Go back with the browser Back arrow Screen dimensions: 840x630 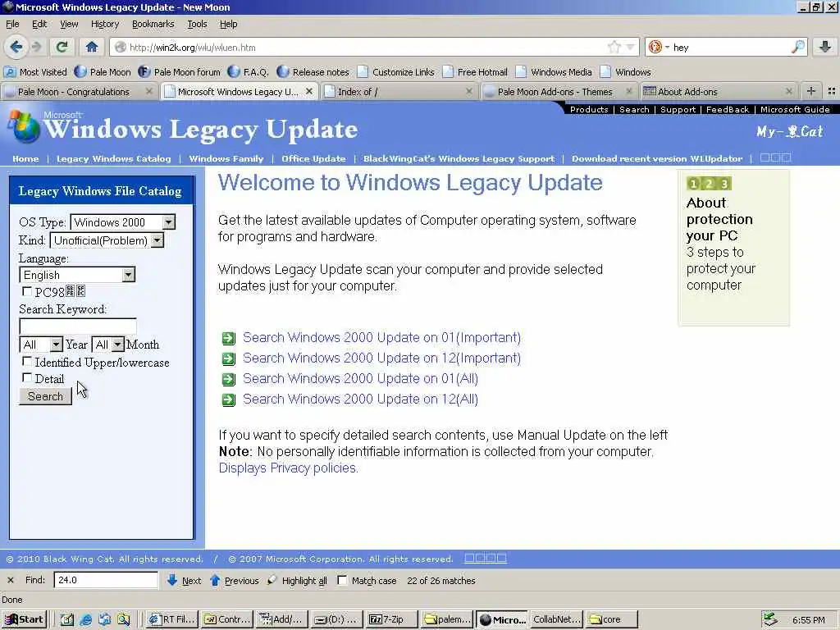[16, 47]
